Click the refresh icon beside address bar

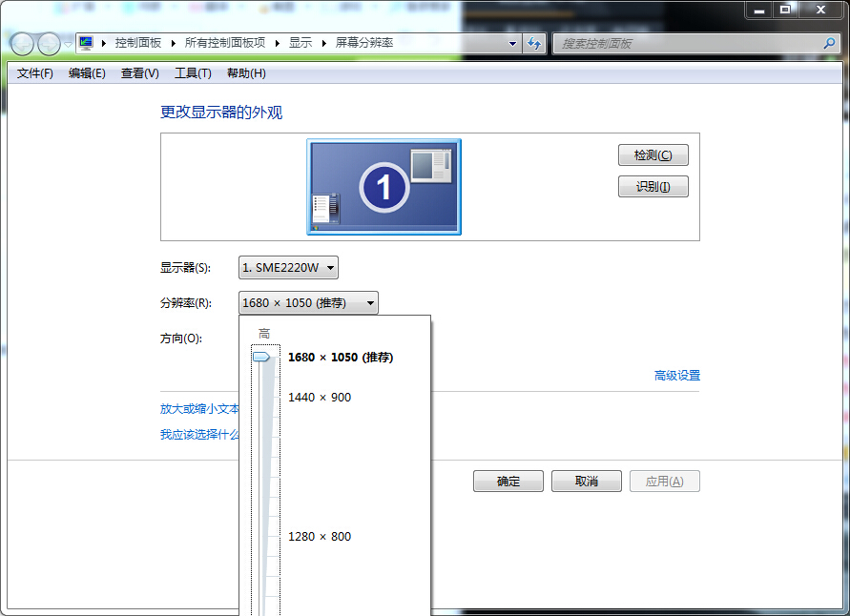tap(534, 43)
